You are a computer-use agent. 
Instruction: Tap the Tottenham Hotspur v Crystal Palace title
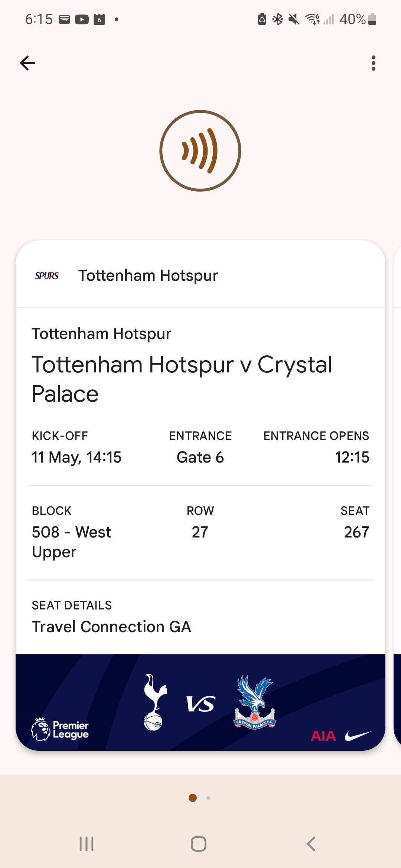tap(182, 379)
